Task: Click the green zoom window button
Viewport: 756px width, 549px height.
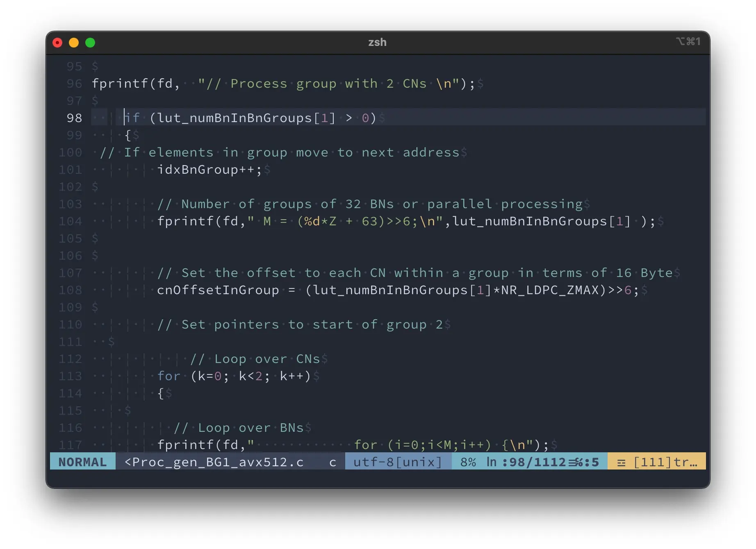Action: click(x=90, y=43)
